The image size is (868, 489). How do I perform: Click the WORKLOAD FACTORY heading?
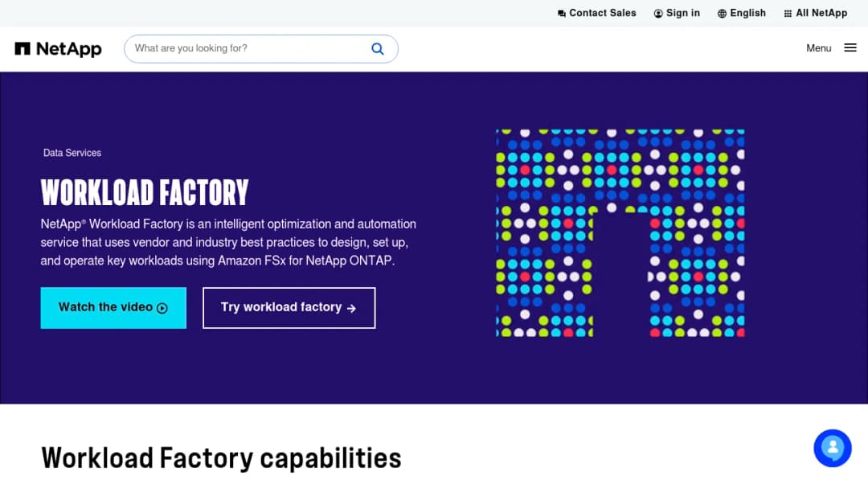pos(145,192)
